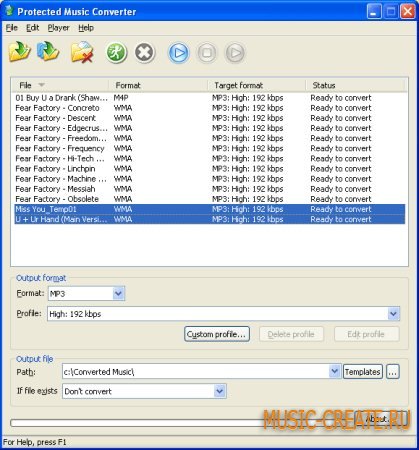The width and height of the screenshot is (419, 450).
Task: Click the Format column header
Action: click(x=158, y=85)
